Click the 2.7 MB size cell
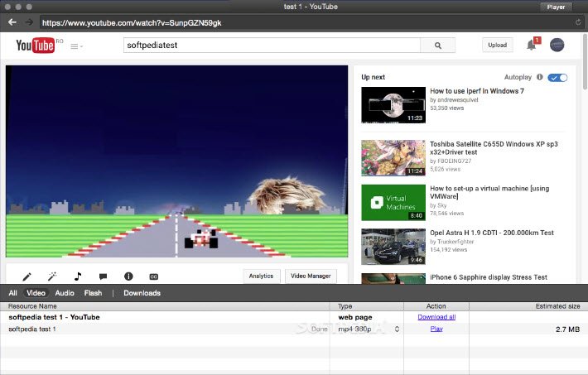 568,329
